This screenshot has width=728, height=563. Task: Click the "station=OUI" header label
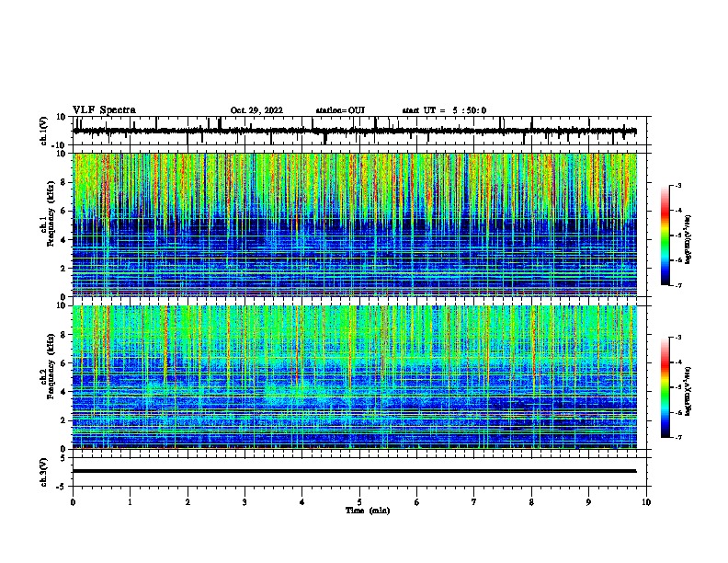click(x=340, y=110)
